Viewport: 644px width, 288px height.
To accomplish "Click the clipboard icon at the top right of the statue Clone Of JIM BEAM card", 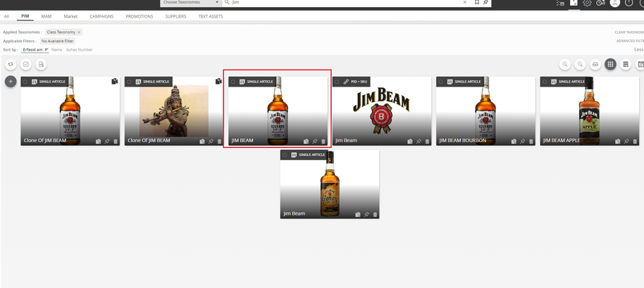I will coord(218,81).
